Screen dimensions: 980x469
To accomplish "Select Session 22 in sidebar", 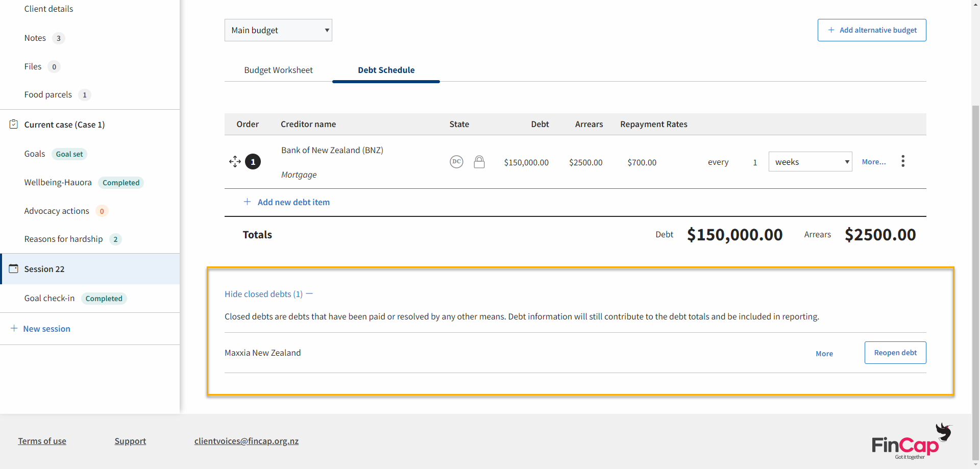I will 90,269.
